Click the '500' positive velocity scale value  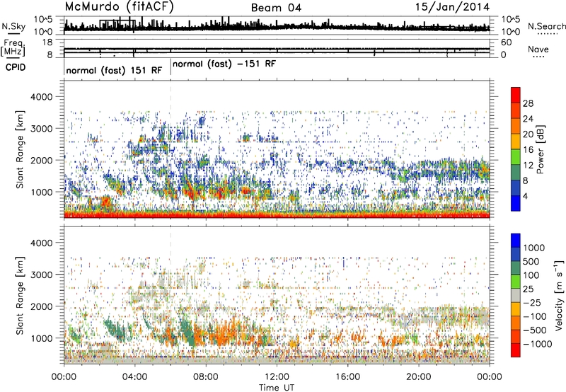click(x=531, y=261)
